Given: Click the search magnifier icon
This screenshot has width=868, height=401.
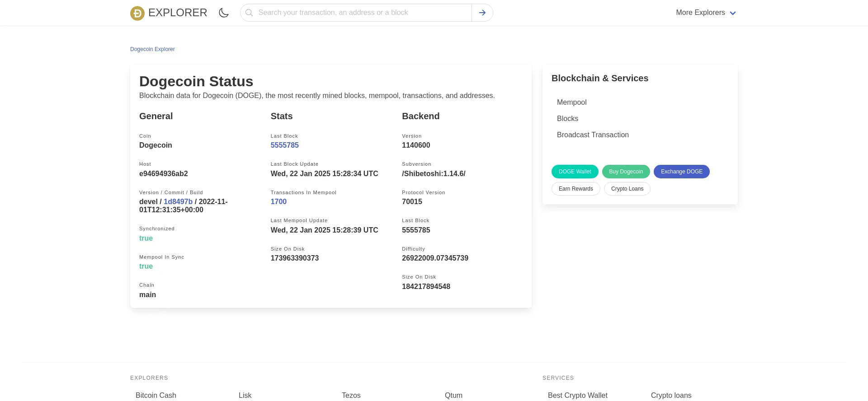Looking at the screenshot, I should point(249,13).
